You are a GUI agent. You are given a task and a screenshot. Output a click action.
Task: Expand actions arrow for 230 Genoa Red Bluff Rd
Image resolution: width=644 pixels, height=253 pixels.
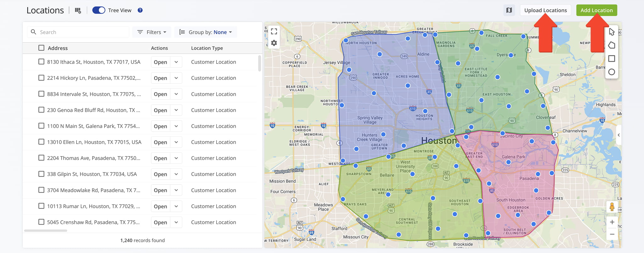[x=176, y=110]
